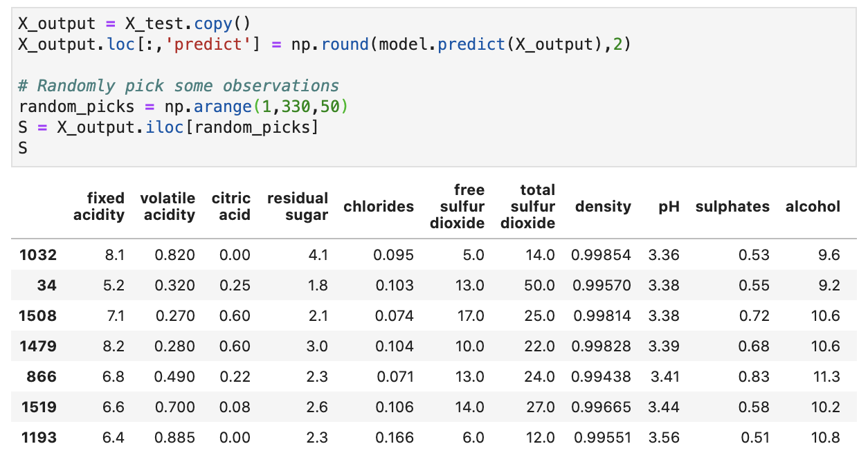
Task: Select the 'total sulfur dioxide' column header
Action: [x=527, y=206]
